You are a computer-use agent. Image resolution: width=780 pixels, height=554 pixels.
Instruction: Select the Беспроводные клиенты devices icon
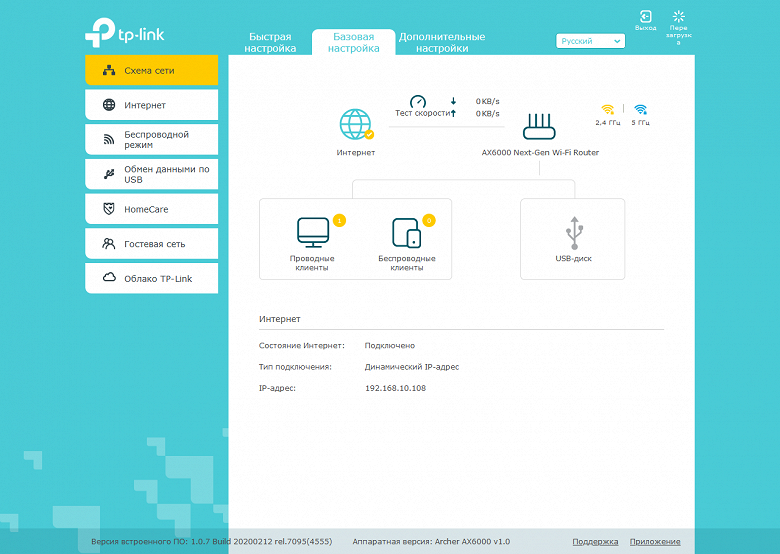(x=406, y=232)
